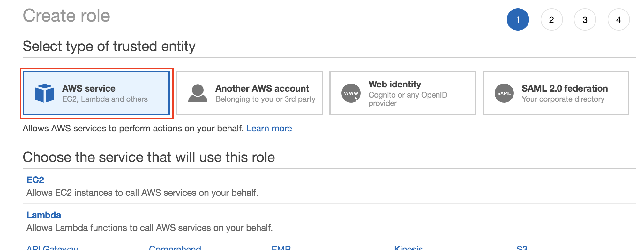644x250 pixels.
Task: Click the blue cube AWS service icon
Action: tap(45, 93)
